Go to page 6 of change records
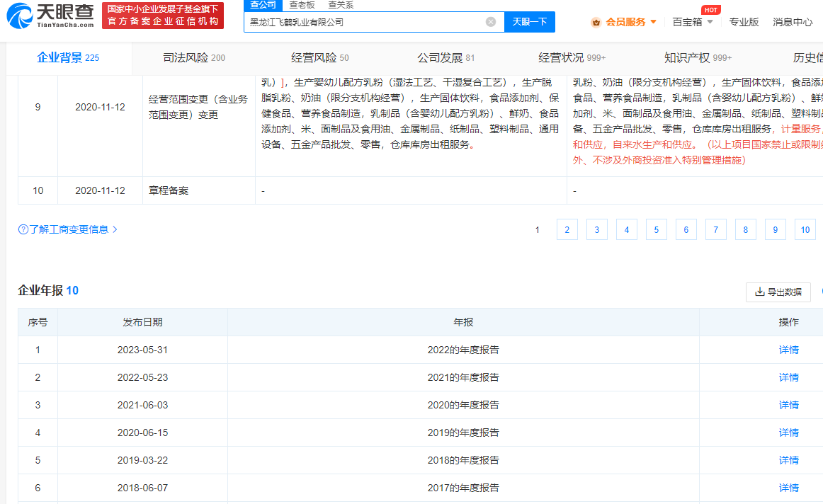The image size is (823, 504). pos(686,230)
